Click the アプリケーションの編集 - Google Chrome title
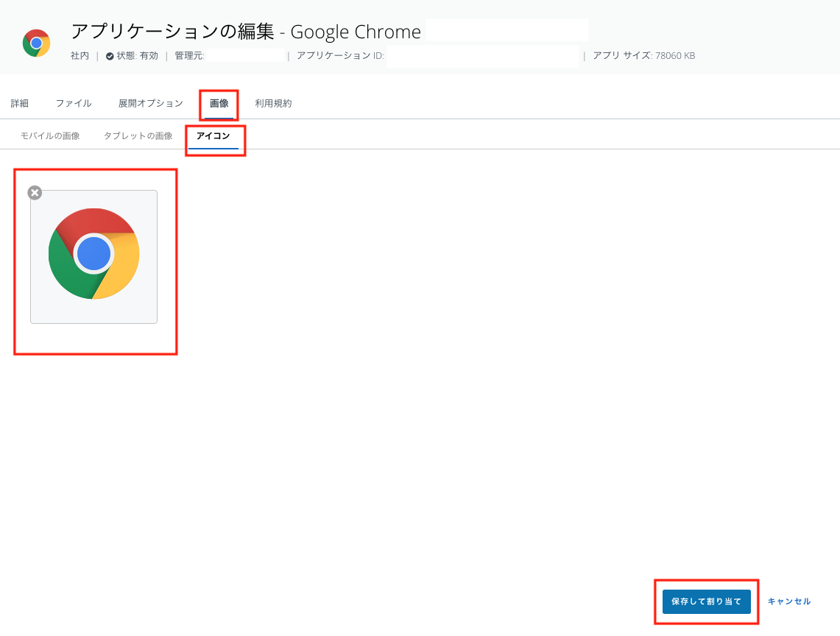 (246, 32)
